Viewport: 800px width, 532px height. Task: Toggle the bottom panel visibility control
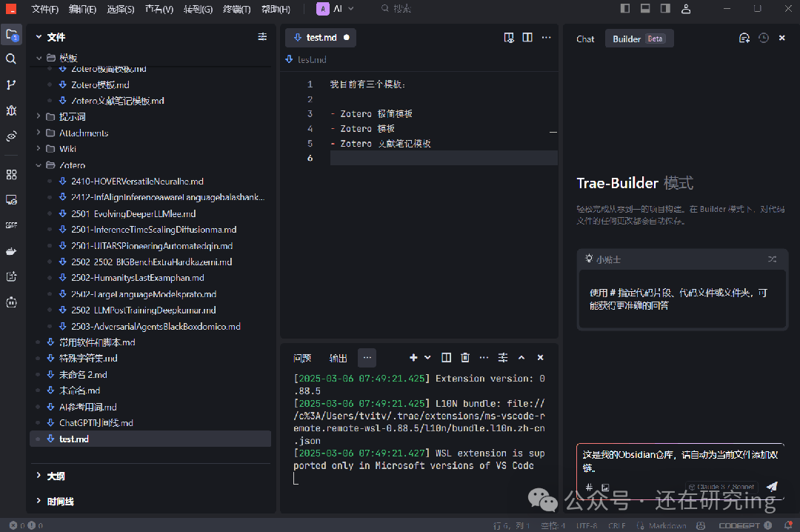645,8
